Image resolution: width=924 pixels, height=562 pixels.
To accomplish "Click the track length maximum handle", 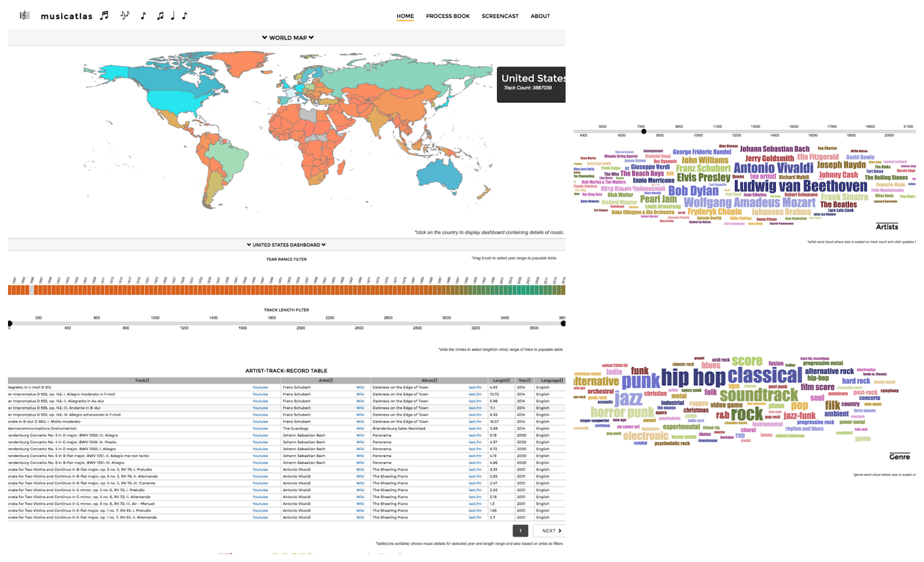I will (563, 323).
